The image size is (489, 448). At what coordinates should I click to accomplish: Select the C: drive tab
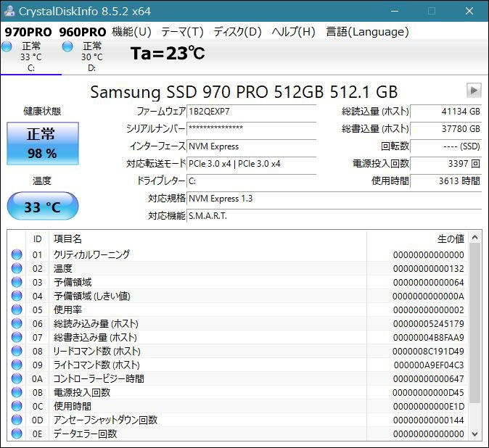tap(31, 57)
